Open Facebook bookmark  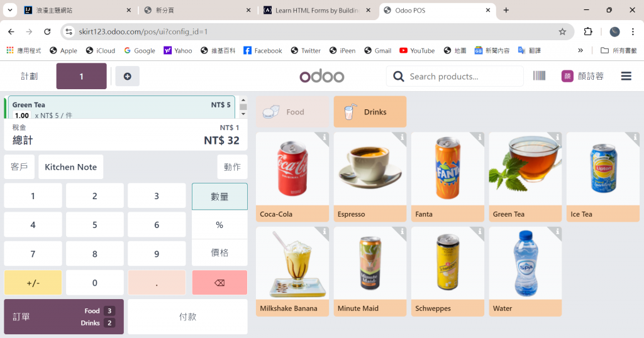263,50
